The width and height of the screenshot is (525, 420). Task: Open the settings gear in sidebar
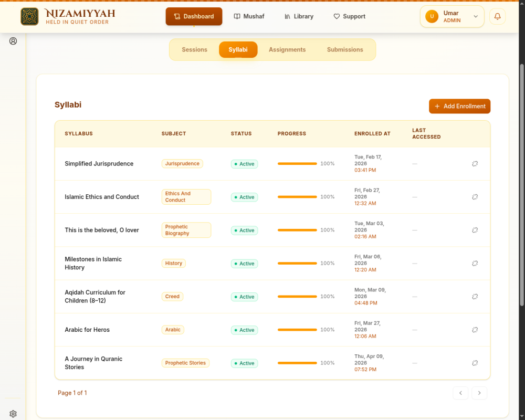coord(13,414)
